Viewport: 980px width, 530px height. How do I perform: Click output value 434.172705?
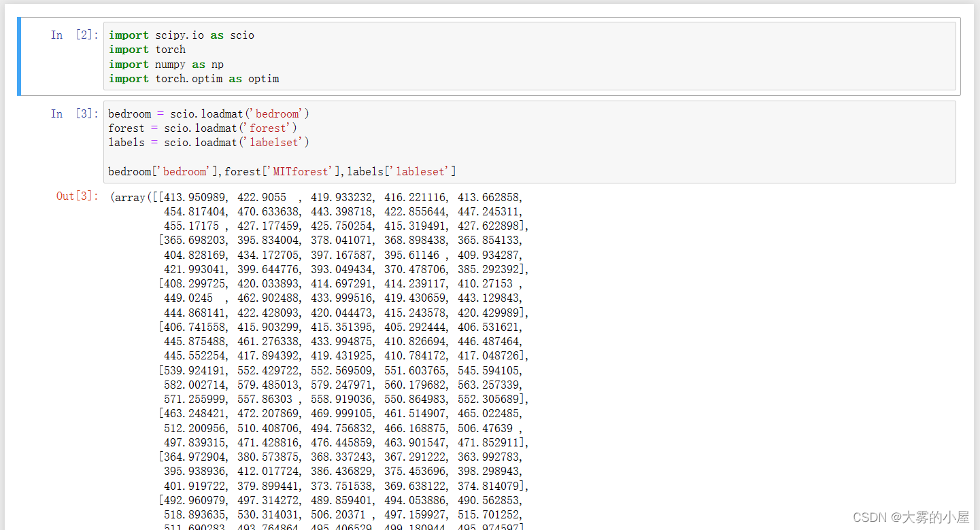[267, 255]
